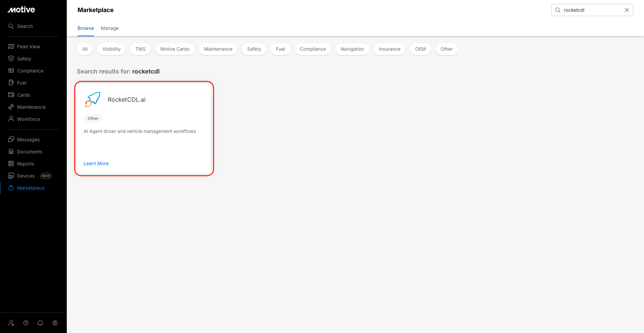Click the admin user settings icon
Viewport: 644px width, 333px height.
pos(11,323)
